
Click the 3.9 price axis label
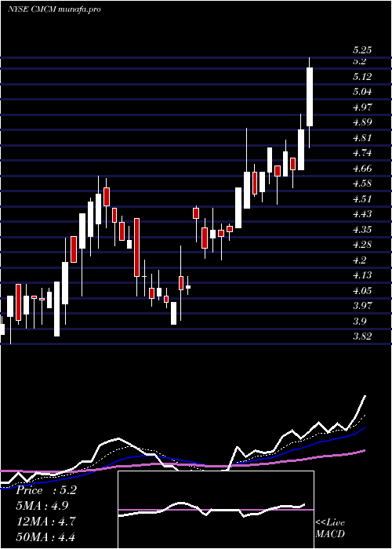point(359,321)
